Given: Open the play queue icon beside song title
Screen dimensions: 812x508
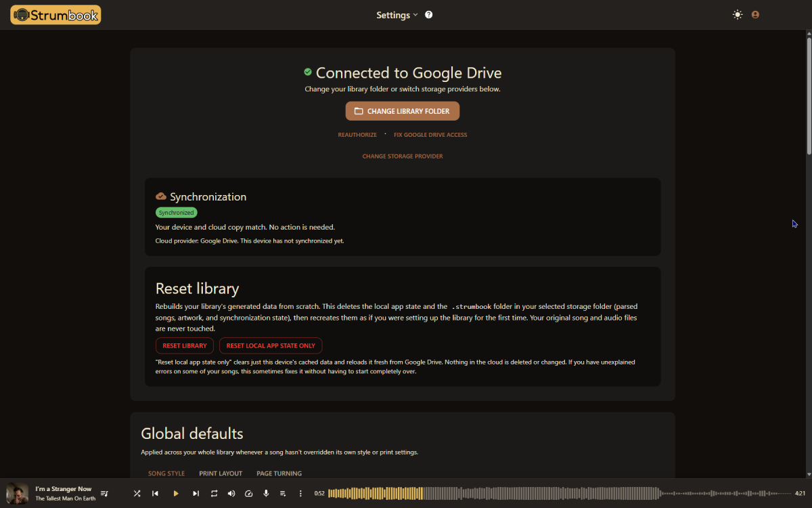Looking at the screenshot, I should [x=105, y=494].
